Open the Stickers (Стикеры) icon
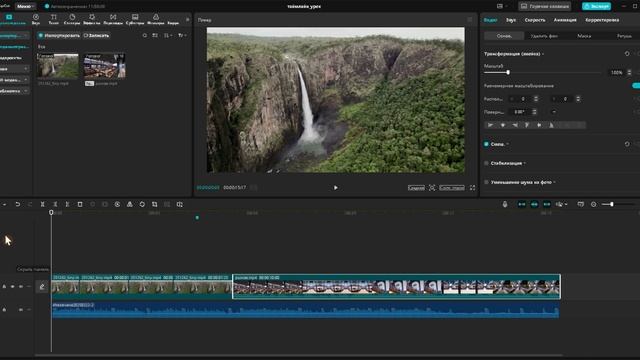Image resolution: width=640 pixels, height=360 pixels. point(72,17)
